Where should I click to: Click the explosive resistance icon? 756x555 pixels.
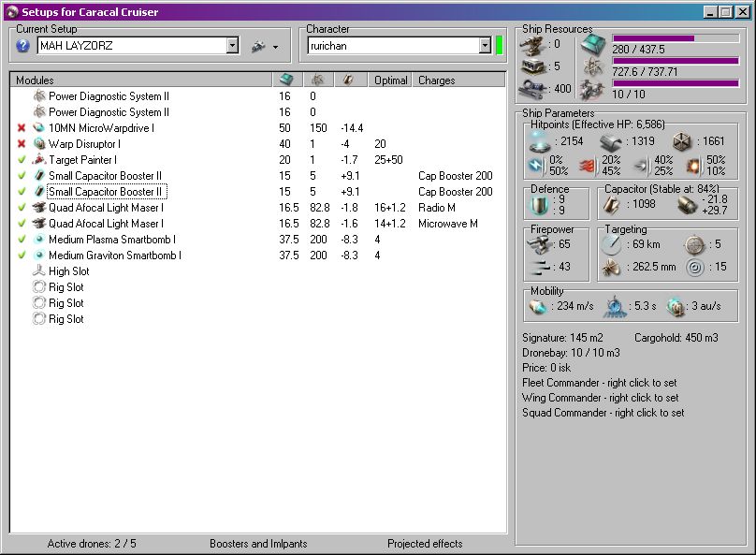click(693, 166)
